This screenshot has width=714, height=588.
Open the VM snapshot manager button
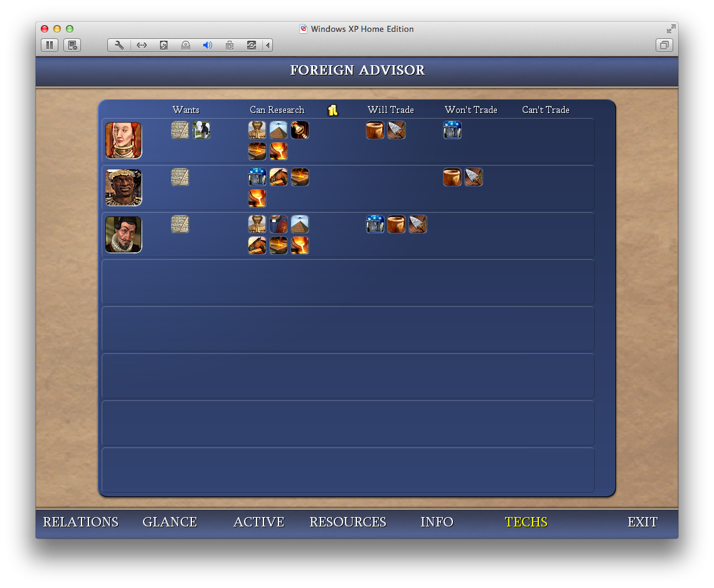click(x=72, y=45)
